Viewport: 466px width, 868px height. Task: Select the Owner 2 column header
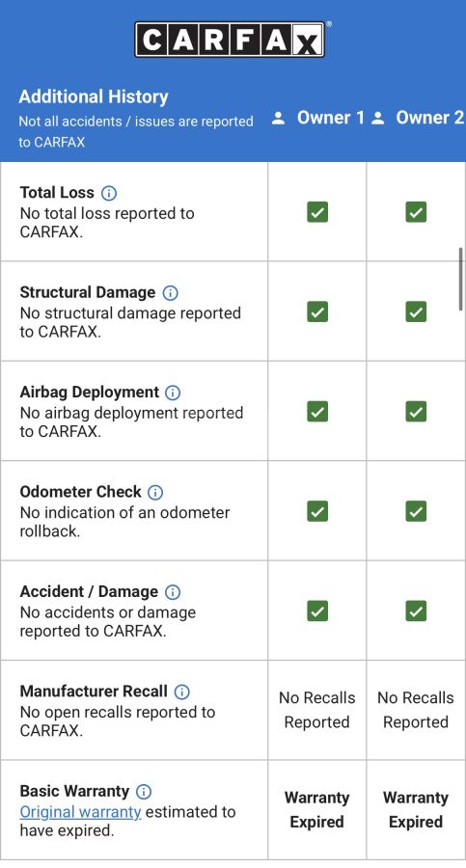coord(419,118)
